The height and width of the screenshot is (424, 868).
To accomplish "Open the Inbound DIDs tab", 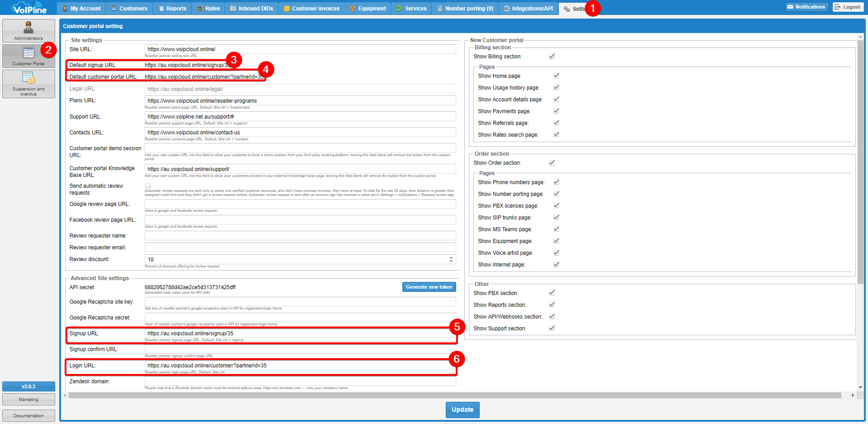I will coord(252,9).
